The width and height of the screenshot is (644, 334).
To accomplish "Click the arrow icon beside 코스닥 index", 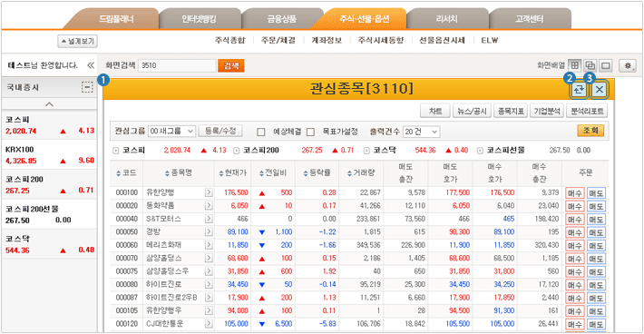I will pos(366,151).
